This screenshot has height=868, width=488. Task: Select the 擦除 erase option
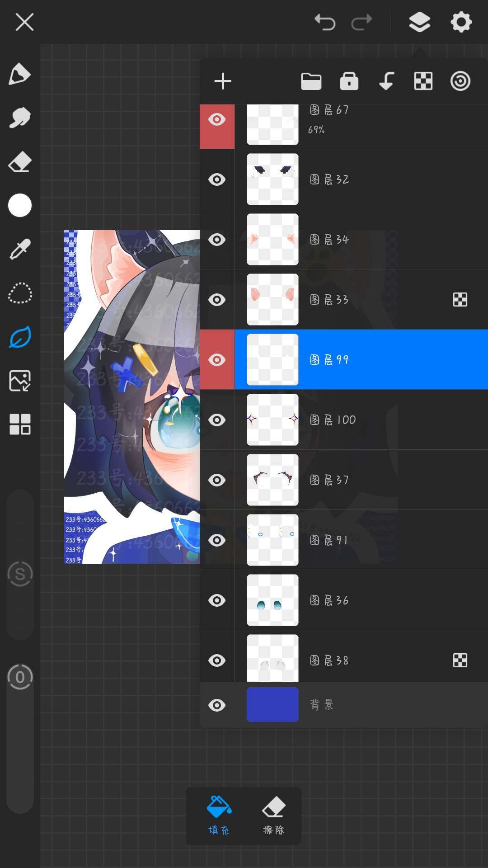click(274, 816)
